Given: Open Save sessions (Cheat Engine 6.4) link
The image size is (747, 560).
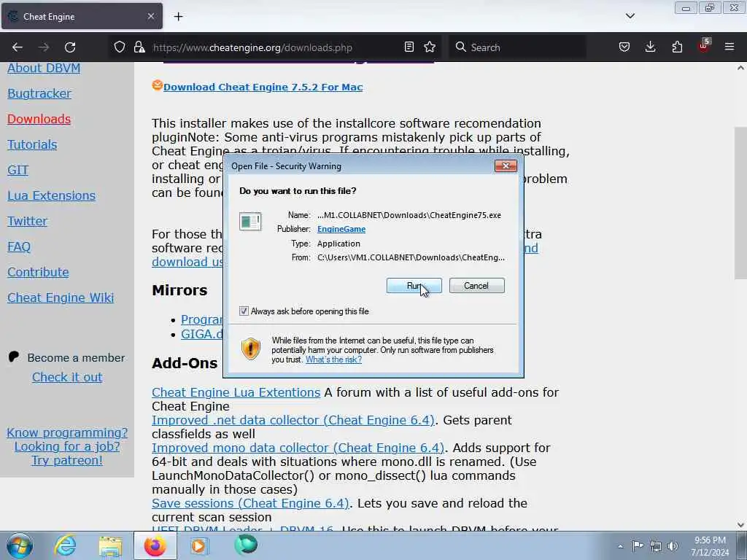Looking at the screenshot, I should pos(251,503).
